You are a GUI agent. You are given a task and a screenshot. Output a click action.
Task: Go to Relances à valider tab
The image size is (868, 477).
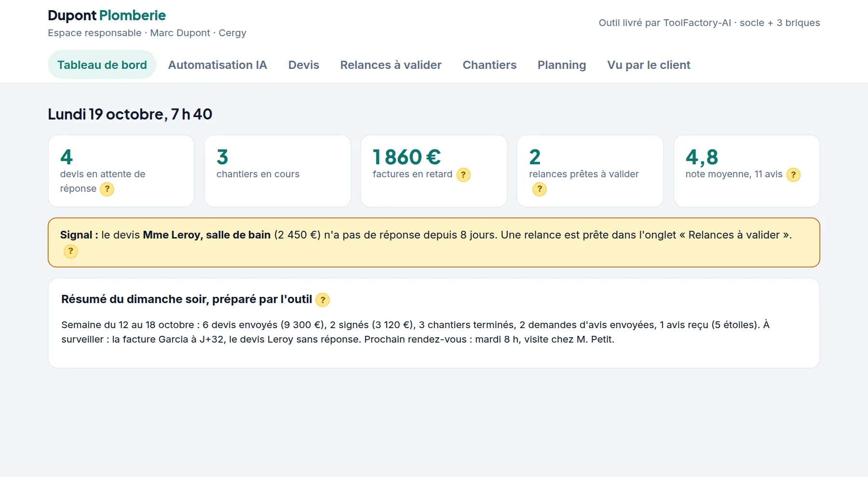click(x=391, y=65)
